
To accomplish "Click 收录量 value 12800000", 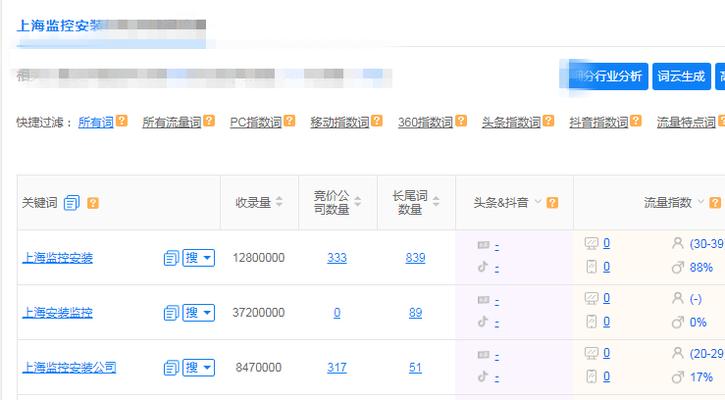I will point(258,258).
